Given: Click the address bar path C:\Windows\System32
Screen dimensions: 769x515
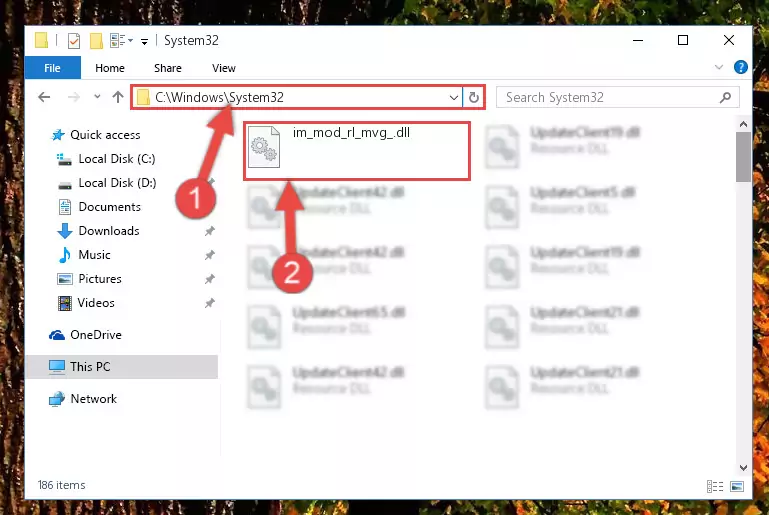Looking at the screenshot, I should 219,97.
